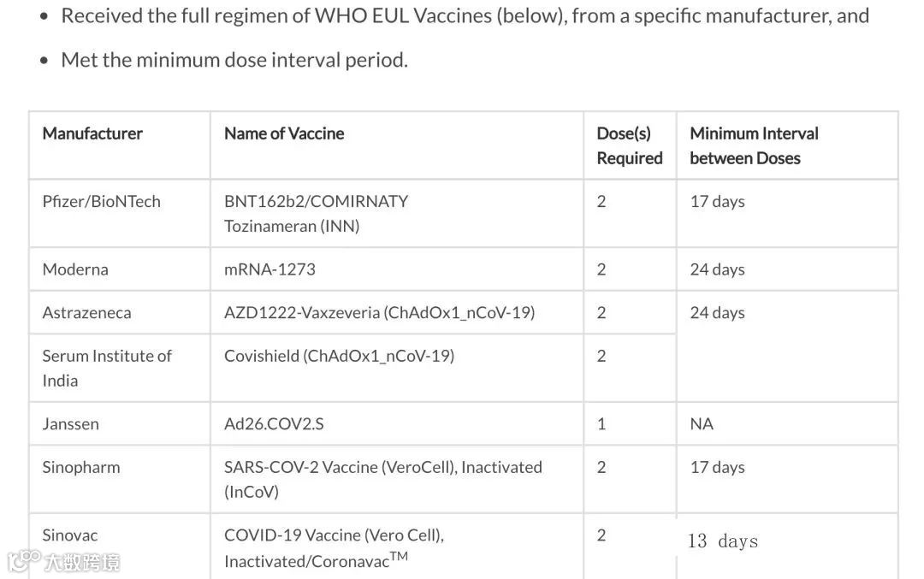Click the Dose(s) Required header

pyautogui.click(x=629, y=145)
